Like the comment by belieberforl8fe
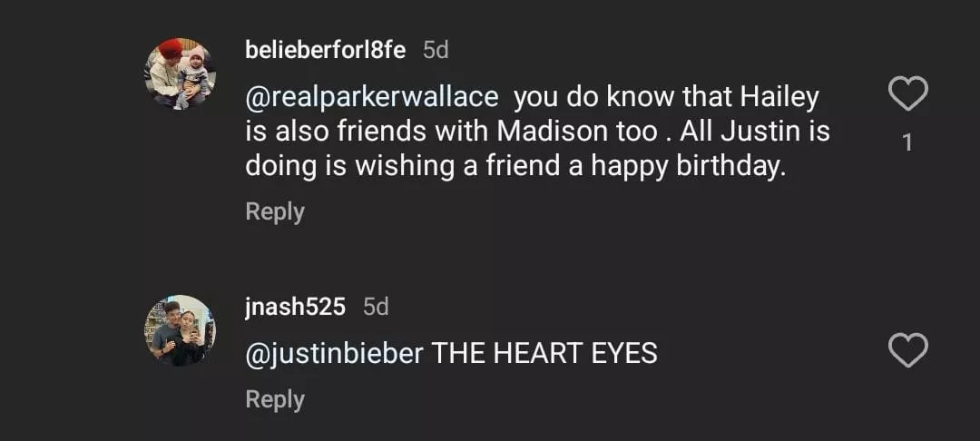Viewport: 980px width, 441px height. click(907, 94)
